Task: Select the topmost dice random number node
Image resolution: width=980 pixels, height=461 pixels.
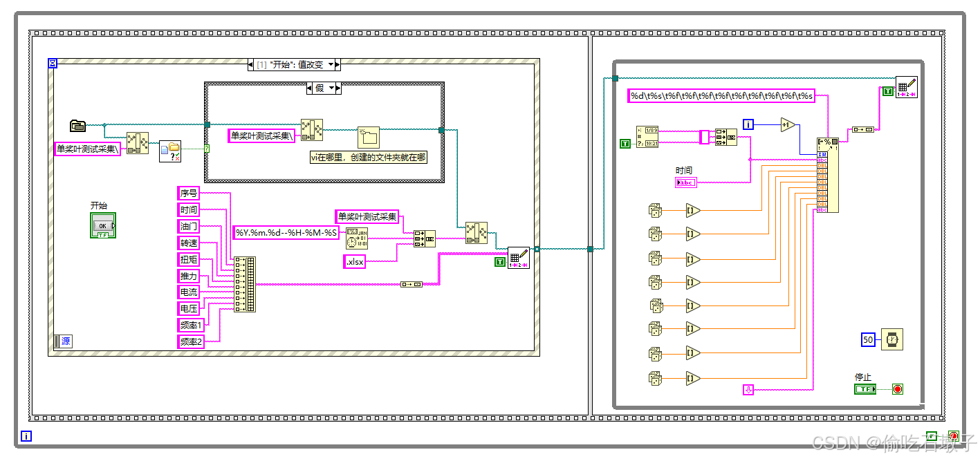Action: (x=656, y=210)
